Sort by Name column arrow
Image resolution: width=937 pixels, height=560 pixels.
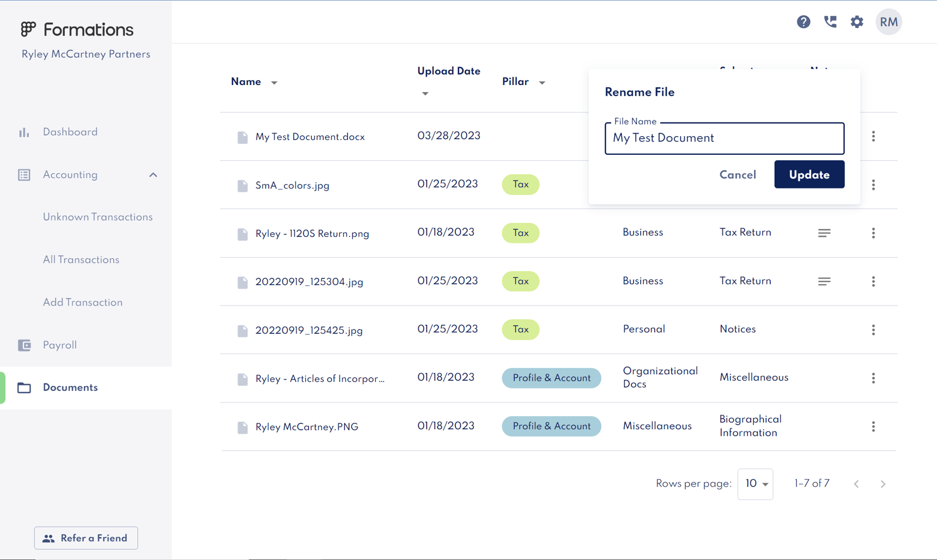point(274,83)
